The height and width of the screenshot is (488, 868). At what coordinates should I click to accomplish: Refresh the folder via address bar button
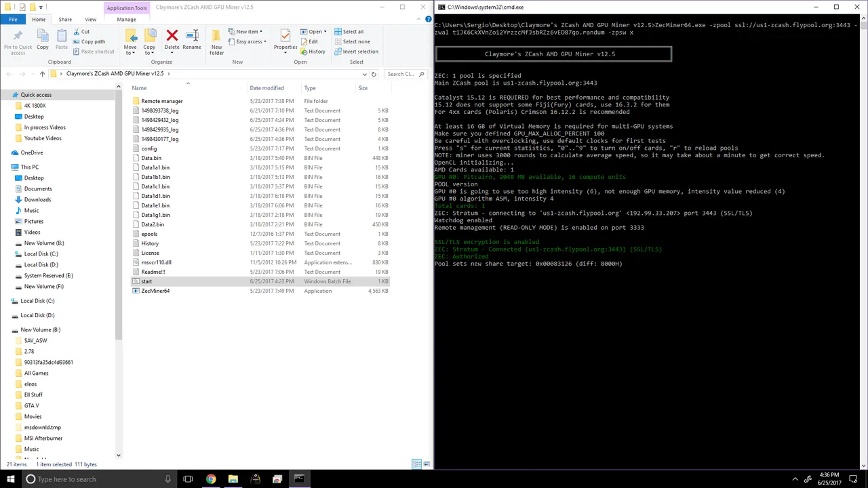(x=374, y=74)
